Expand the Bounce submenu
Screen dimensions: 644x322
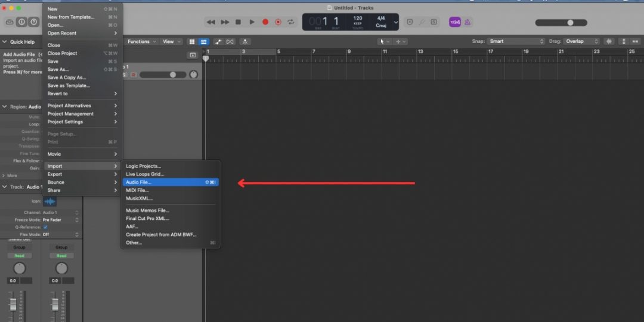(x=82, y=182)
